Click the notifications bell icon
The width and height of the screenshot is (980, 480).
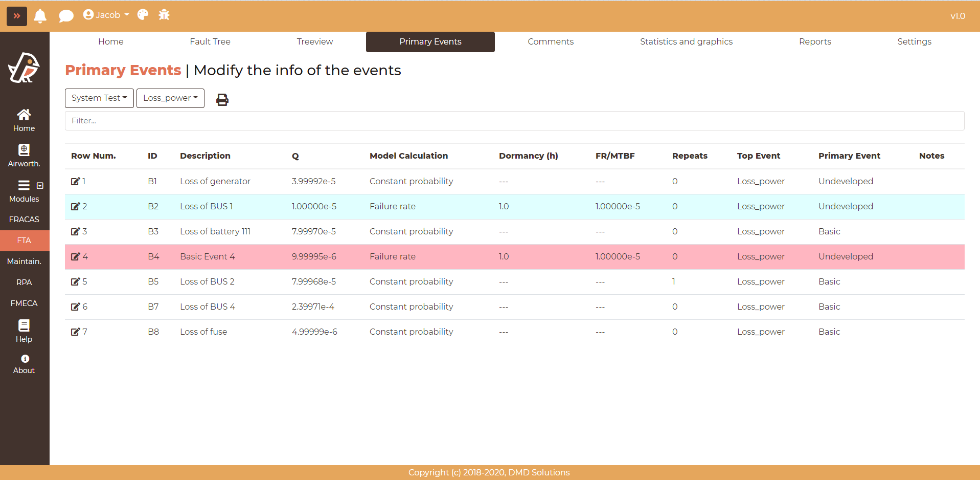coord(40,16)
